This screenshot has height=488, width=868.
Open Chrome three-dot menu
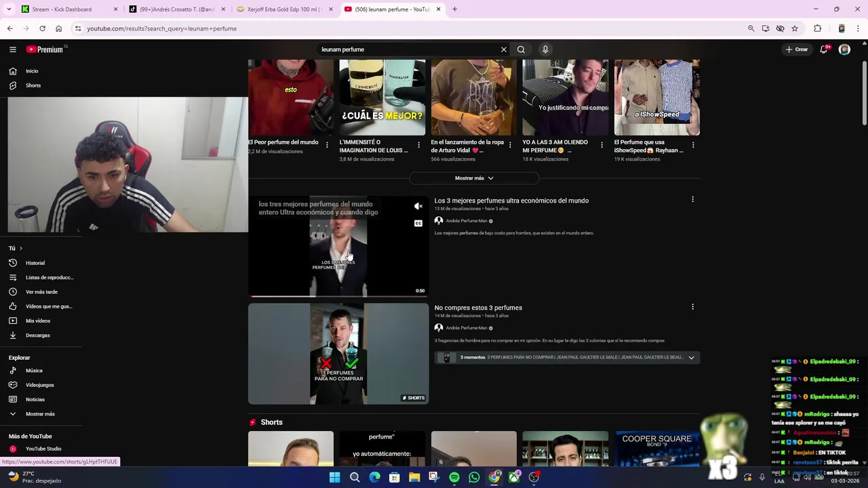point(858,28)
